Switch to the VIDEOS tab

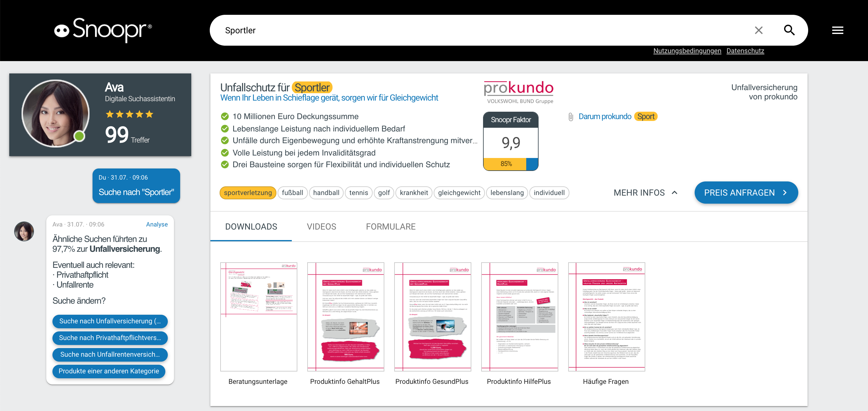click(x=321, y=226)
